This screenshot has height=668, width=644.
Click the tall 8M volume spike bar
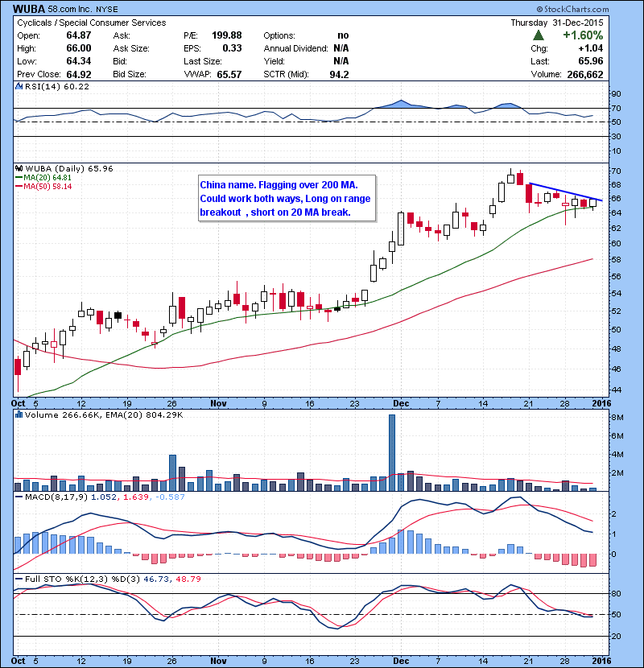[392, 452]
